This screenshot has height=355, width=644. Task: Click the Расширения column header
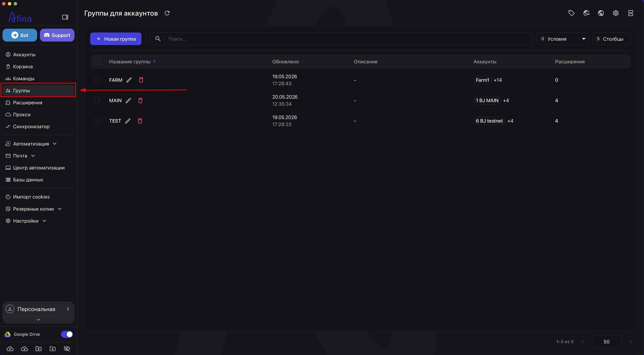570,62
